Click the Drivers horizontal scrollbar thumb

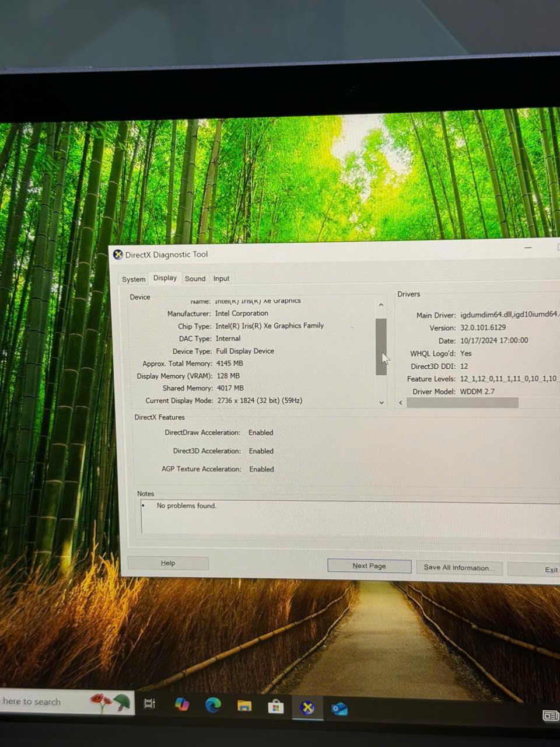[x=462, y=403]
